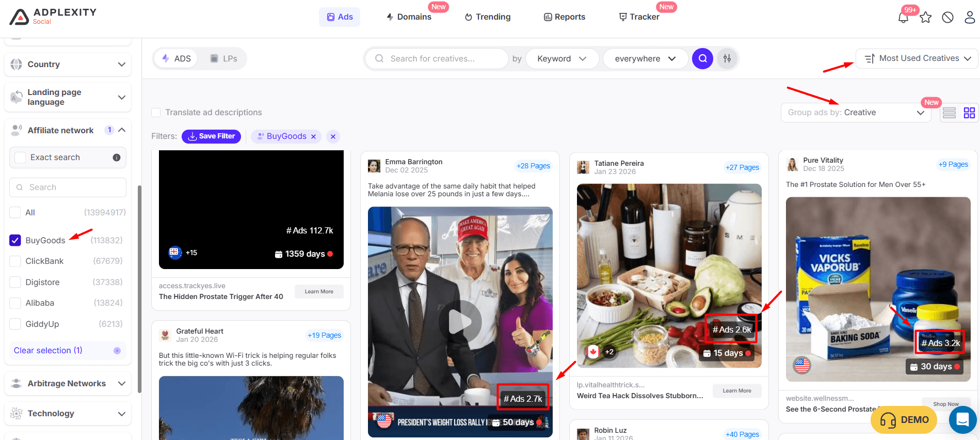Click the Search for creatives field
This screenshot has height=440, width=980.
click(437, 59)
